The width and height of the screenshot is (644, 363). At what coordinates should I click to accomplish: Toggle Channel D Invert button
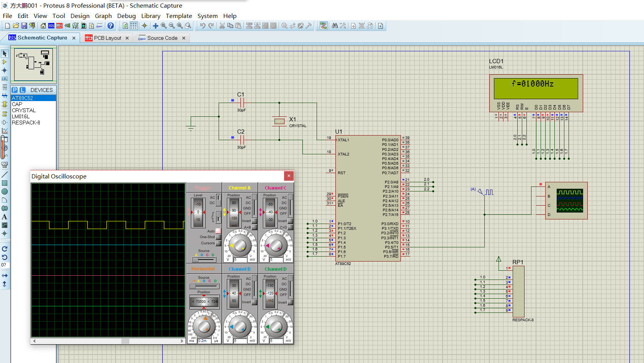tap(290, 302)
